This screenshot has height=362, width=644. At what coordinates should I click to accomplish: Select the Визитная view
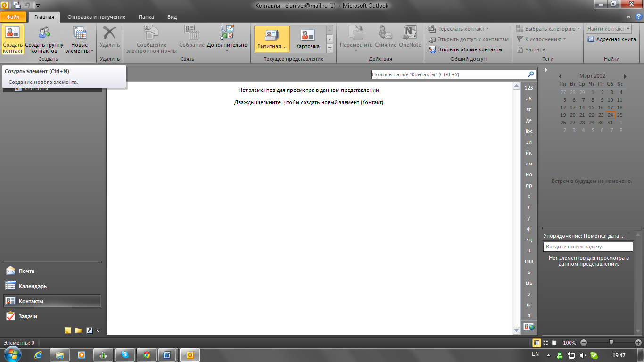pyautogui.click(x=272, y=39)
